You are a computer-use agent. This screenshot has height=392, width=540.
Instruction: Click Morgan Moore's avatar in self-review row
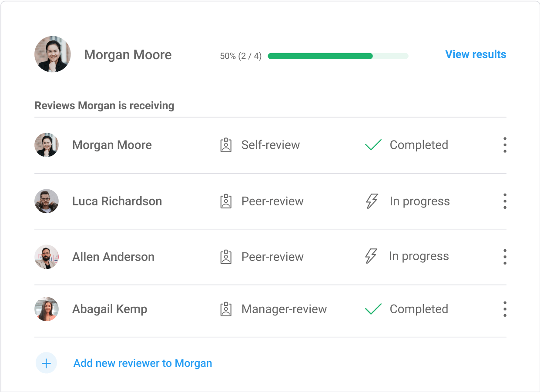coord(47,145)
